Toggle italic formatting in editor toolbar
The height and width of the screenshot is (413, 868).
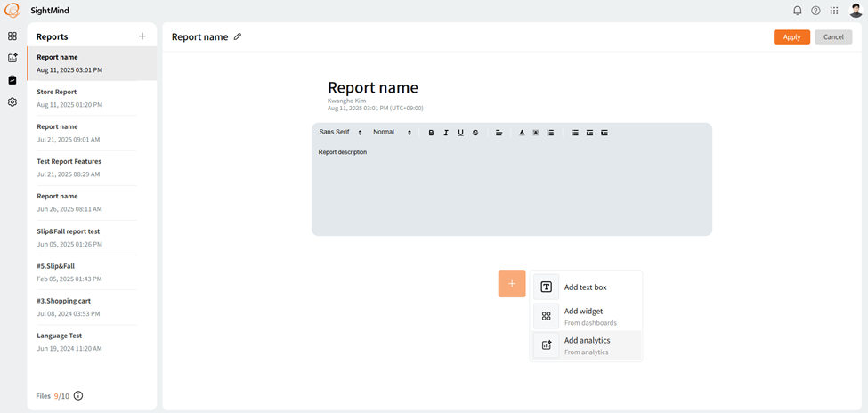pos(446,133)
